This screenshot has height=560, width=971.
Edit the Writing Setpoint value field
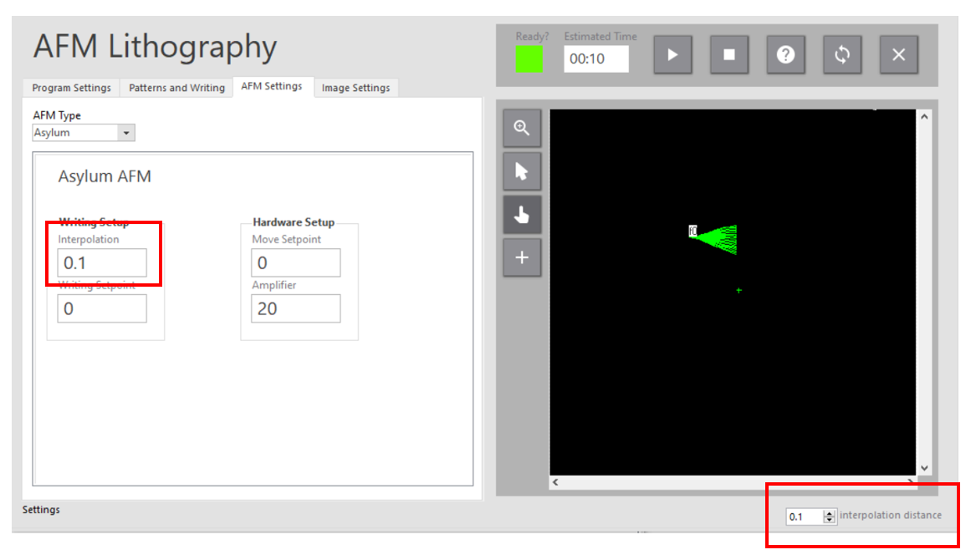coord(101,308)
